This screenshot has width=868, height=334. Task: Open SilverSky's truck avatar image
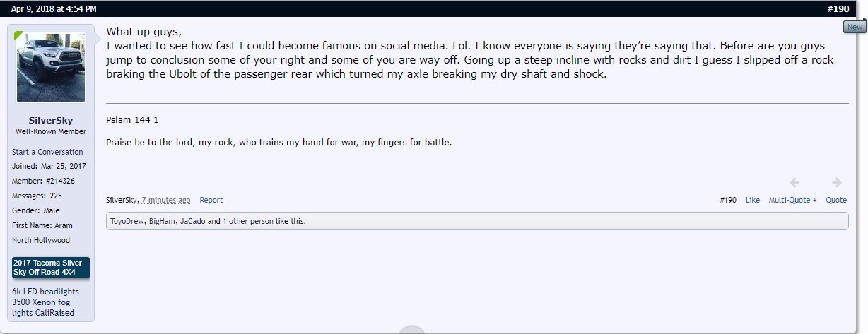click(51, 67)
